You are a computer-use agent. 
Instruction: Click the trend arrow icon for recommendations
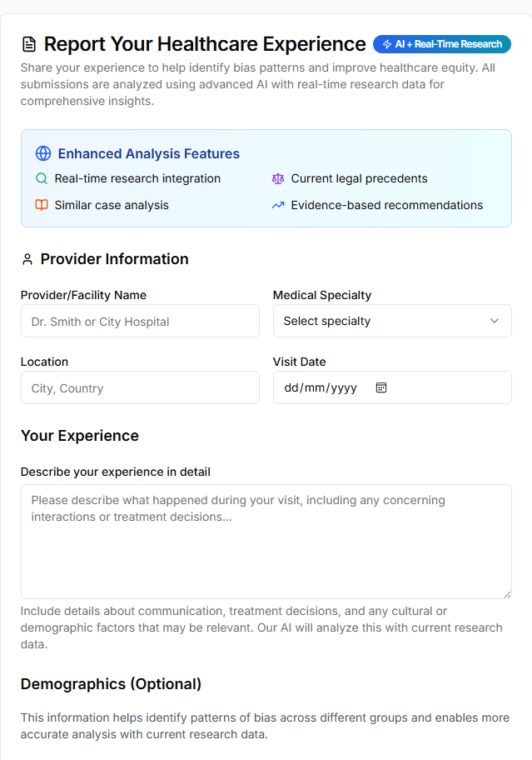(x=278, y=205)
